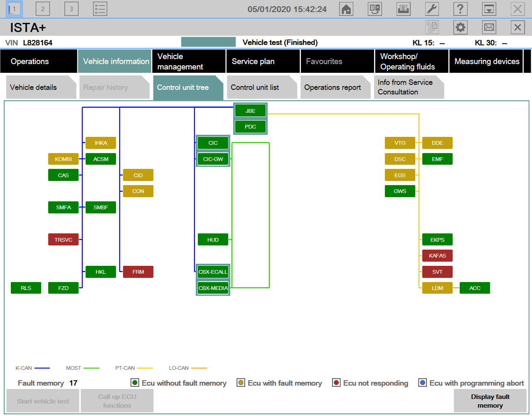Image resolution: width=532 pixels, height=416 pixels.
Task: Click the home icon in top toolbar
Action: pyautogui.click(x=346, y=9)
